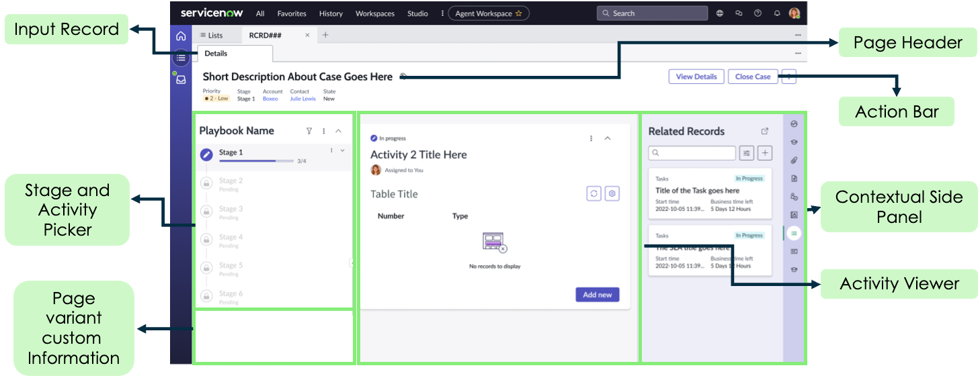Click the View Details button

[x=696, y=77]
